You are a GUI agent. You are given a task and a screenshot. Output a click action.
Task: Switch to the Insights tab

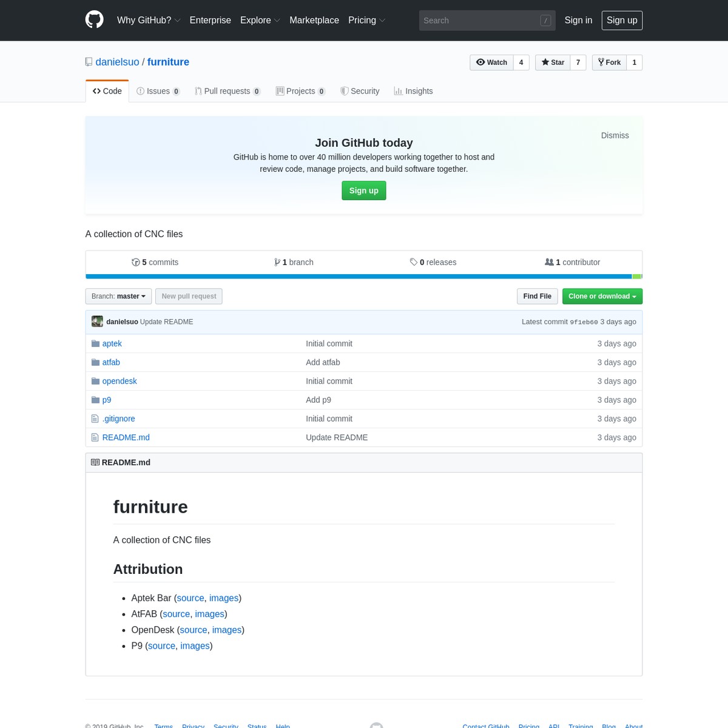click(413, 91)
